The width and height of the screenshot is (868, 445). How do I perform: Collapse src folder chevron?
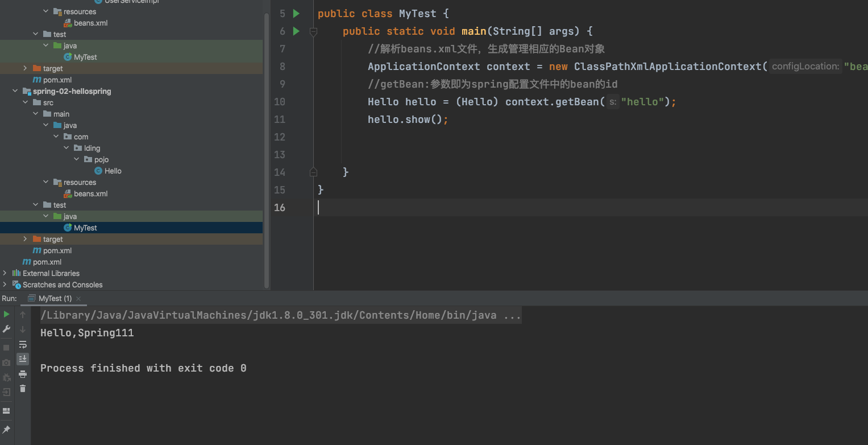coord(26,102)
